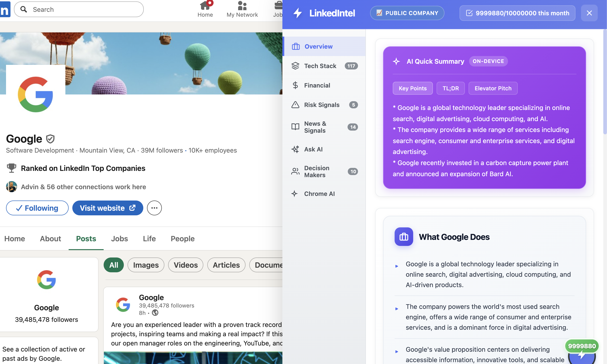Click the Tech Stack layers icon
Screen dimensions: 607x364
[295, 66]
